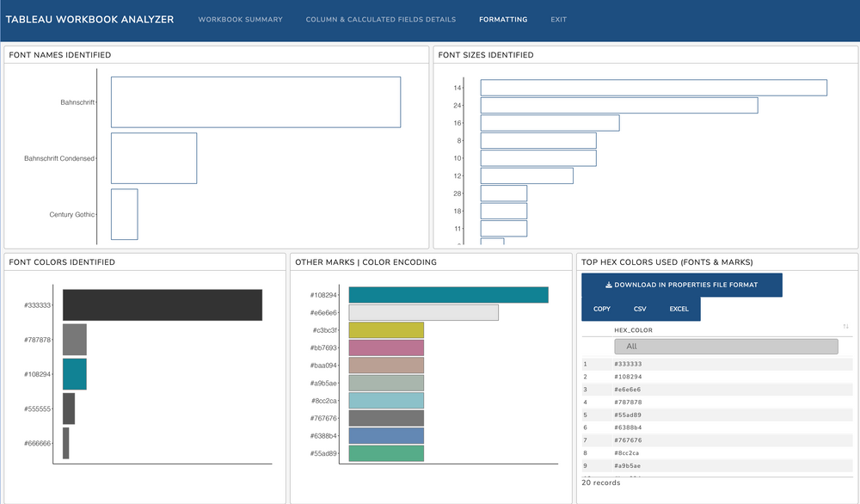Click Other Marks | Color Encoding title
Image resolution: width=860 pixels, height=504 pixels.
coord(365,262)
